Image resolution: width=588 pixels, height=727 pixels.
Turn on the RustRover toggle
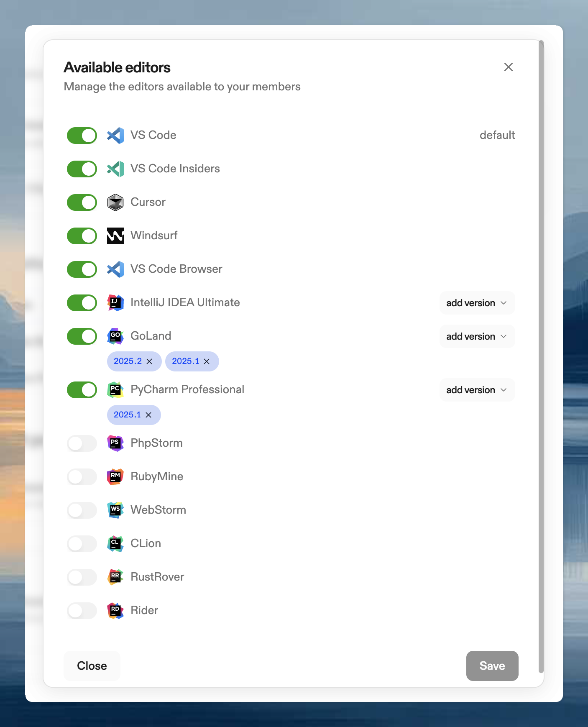[x=82, y=577]
